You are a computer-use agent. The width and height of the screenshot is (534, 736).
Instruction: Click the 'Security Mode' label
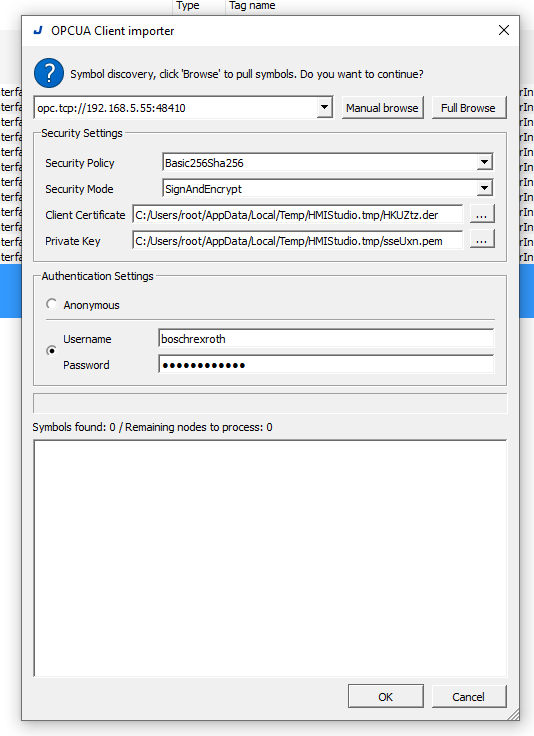(x=79, y=189)
